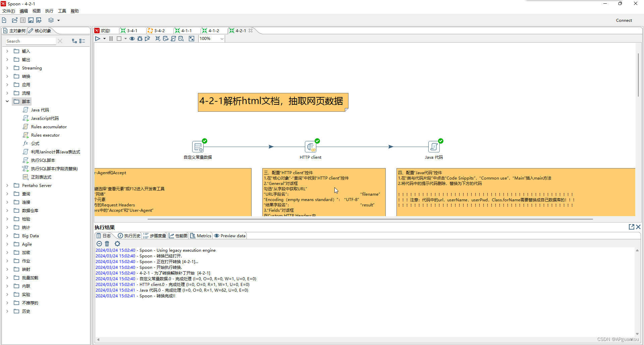644x345 pixels.
Task: Open the Java 代码 step on the canvas
Action: click(434, 147)
